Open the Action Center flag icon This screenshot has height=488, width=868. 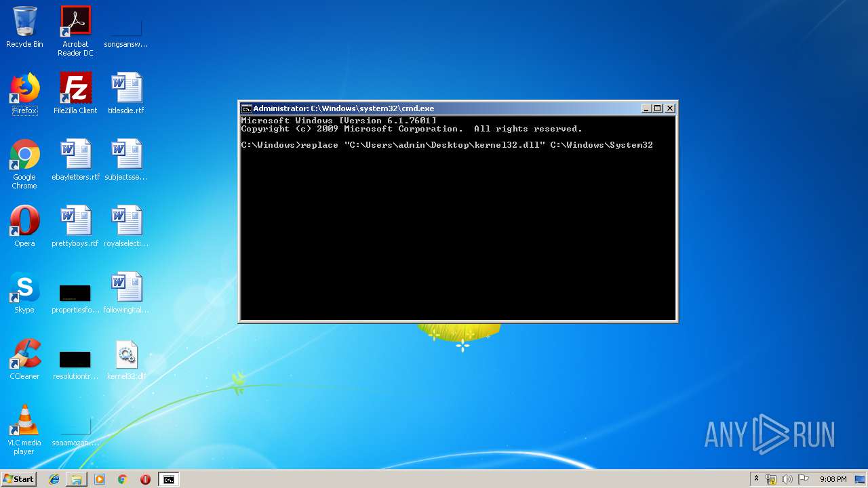pyautogui.click(x=804, y=479)
